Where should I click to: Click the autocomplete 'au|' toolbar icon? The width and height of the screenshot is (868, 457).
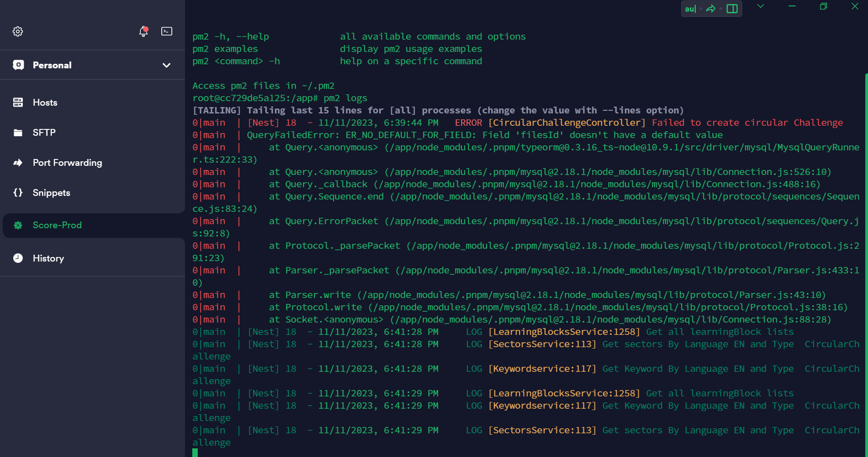tap(690, 9)
